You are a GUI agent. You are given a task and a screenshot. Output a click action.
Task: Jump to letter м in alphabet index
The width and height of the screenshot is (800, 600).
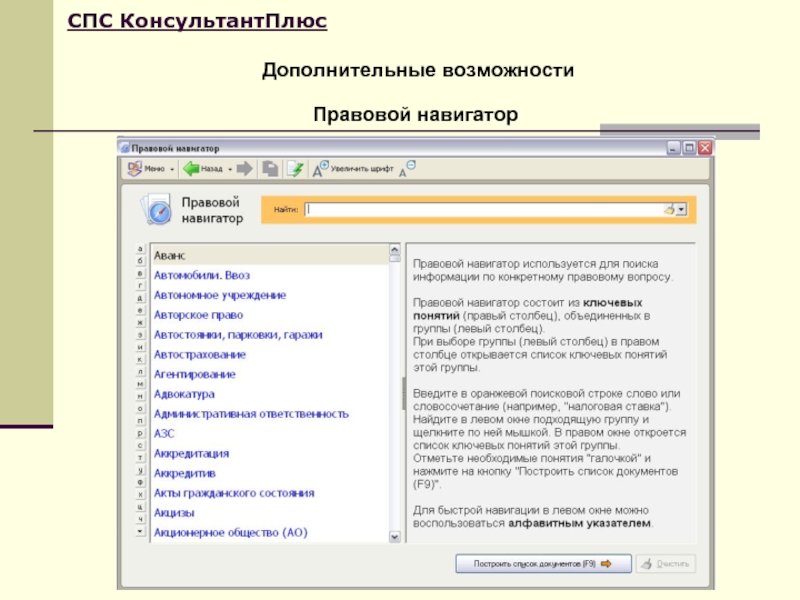[140, 384]
